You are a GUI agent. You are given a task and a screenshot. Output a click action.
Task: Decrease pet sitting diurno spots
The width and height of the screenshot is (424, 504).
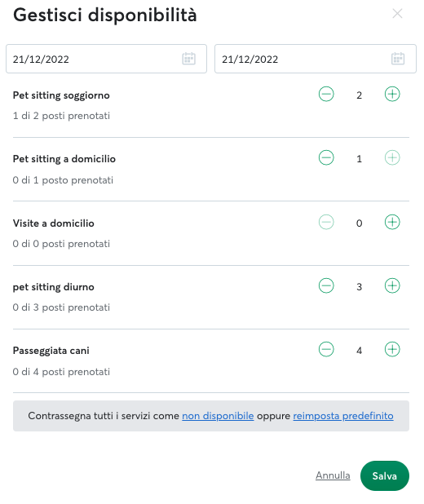coord(326,285)
